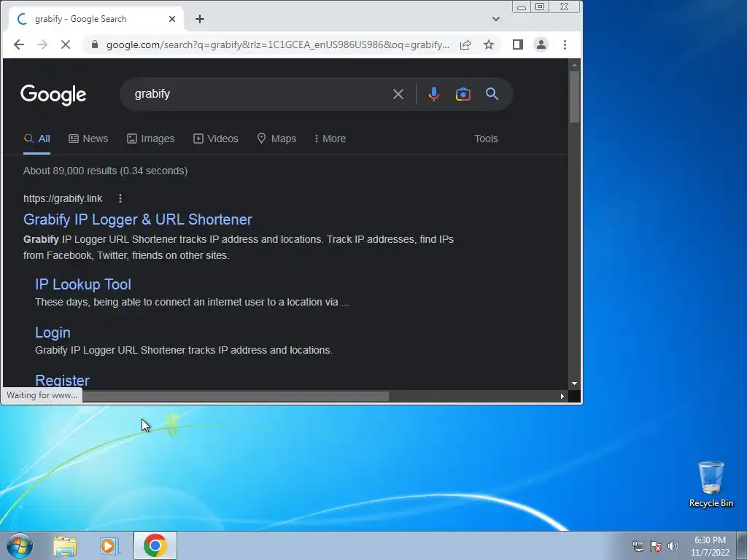Open the IP Lookup Tool sitelink
The width and height of the screenshot is (747, 560).
83,285
